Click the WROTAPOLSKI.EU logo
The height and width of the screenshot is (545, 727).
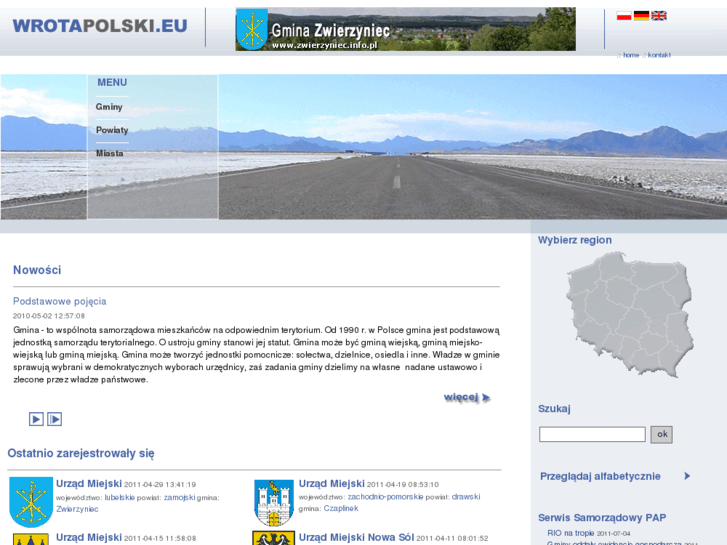(100, 26)
